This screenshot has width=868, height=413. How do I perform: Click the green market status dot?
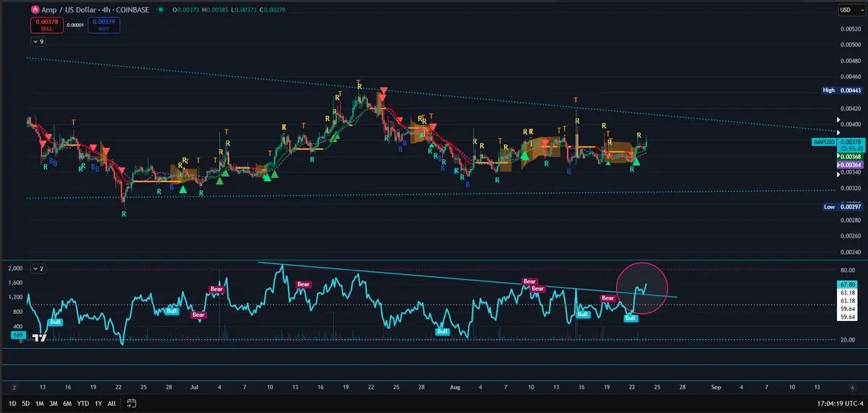click(161, 10)
